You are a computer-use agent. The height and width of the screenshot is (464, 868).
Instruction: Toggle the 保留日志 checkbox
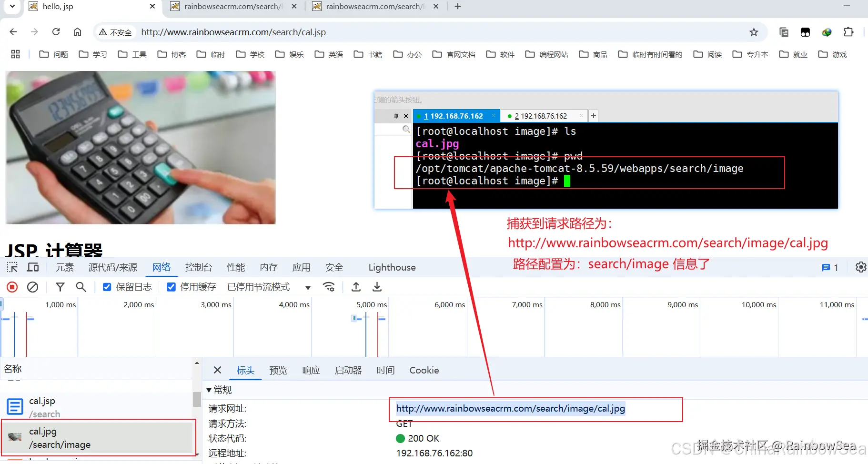click(107, 287)
